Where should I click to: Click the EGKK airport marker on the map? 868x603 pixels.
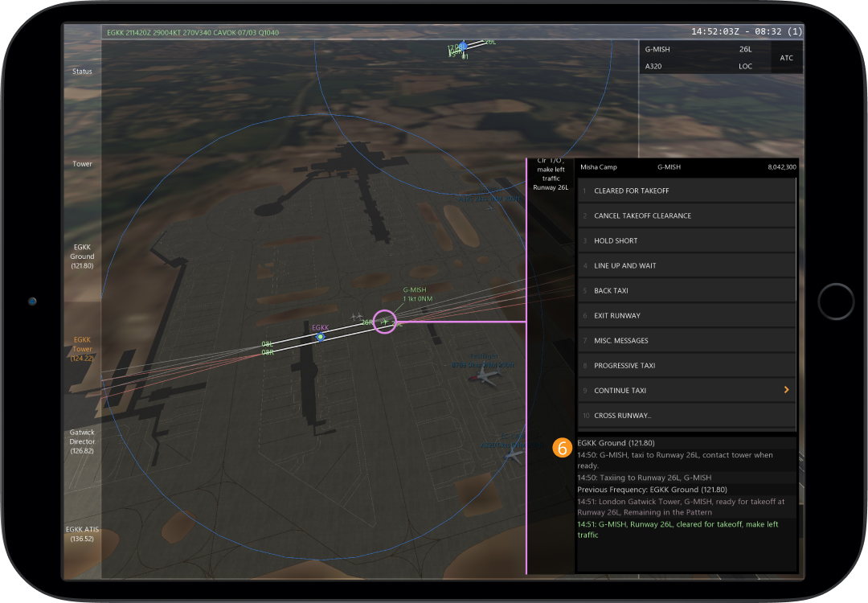[320, 337]
